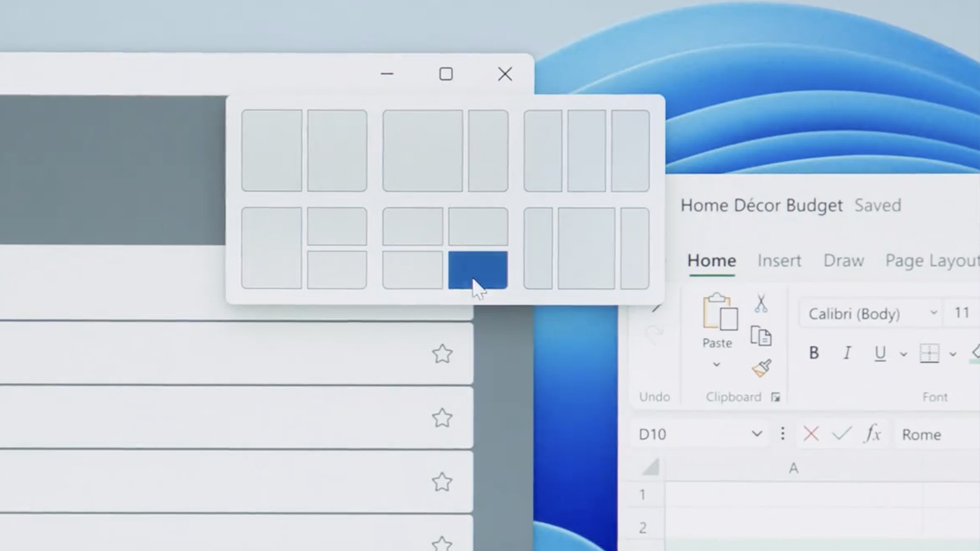980x551 pixels.
Task: Open the Clipboard dialog launcher
Action: coord(775,398)
